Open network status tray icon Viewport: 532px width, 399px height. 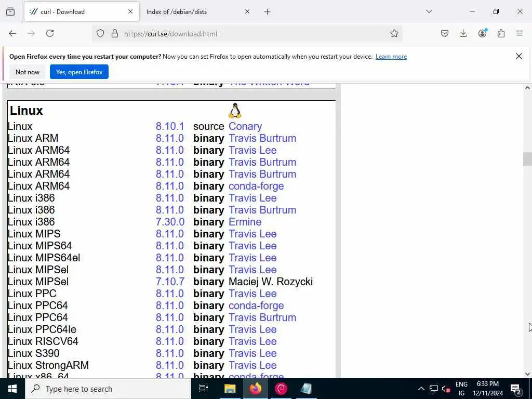tap(434, 389)
